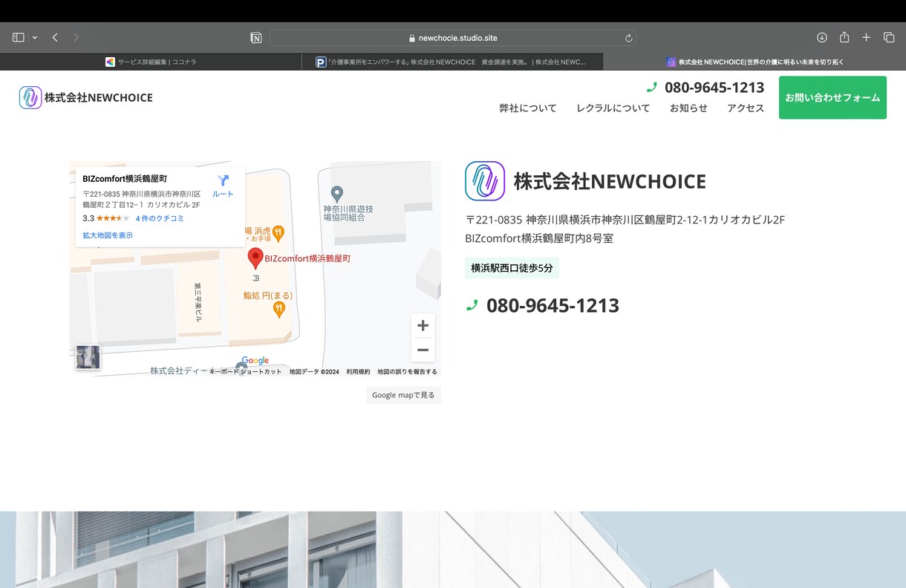
Task: Click the Notion extension icon
Action: tap(256, 38)
